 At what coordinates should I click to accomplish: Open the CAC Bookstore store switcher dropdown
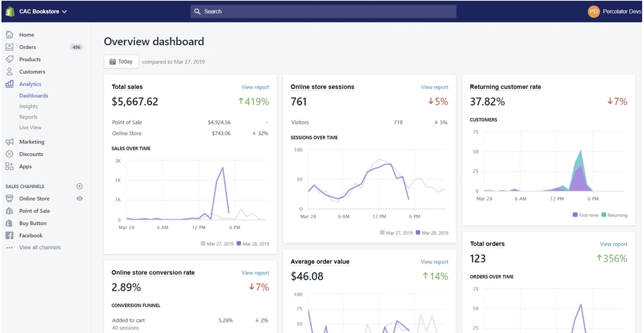(x=43, y=11)
